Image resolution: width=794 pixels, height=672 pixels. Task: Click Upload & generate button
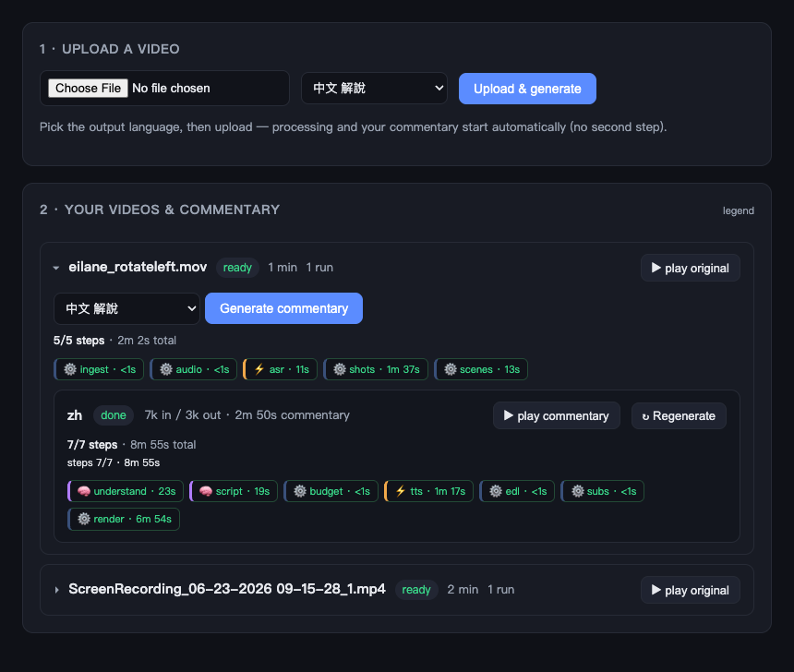click(x=527, y=89)
